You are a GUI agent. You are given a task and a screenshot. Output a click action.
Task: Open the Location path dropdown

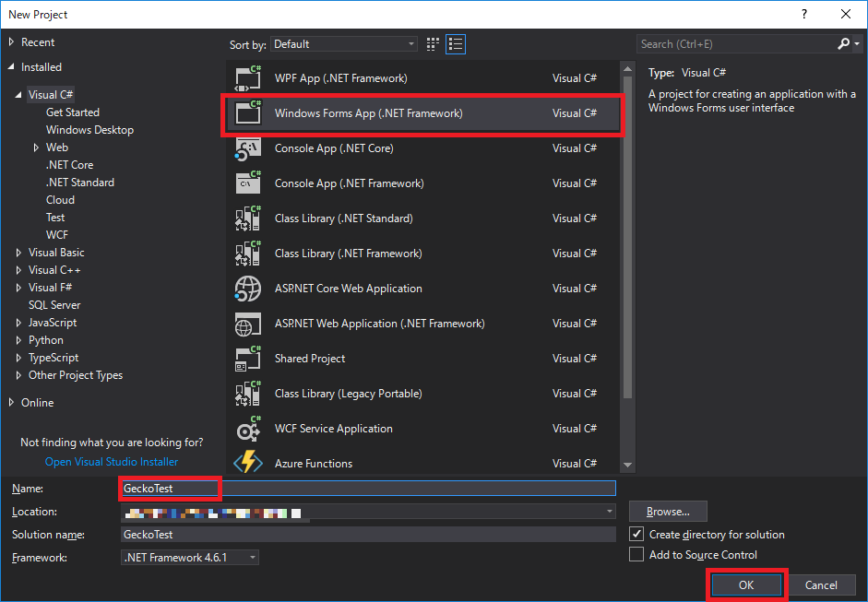click(610, 512)
